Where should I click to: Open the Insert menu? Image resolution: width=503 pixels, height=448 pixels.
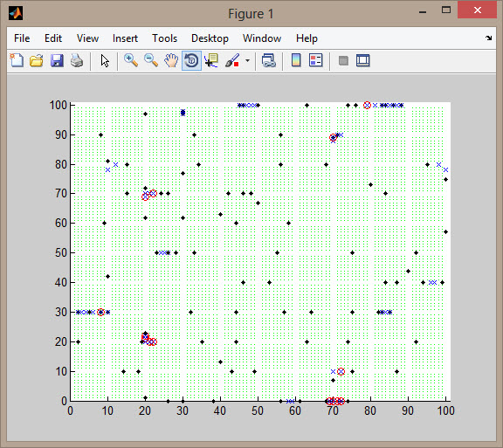[125, 38]
